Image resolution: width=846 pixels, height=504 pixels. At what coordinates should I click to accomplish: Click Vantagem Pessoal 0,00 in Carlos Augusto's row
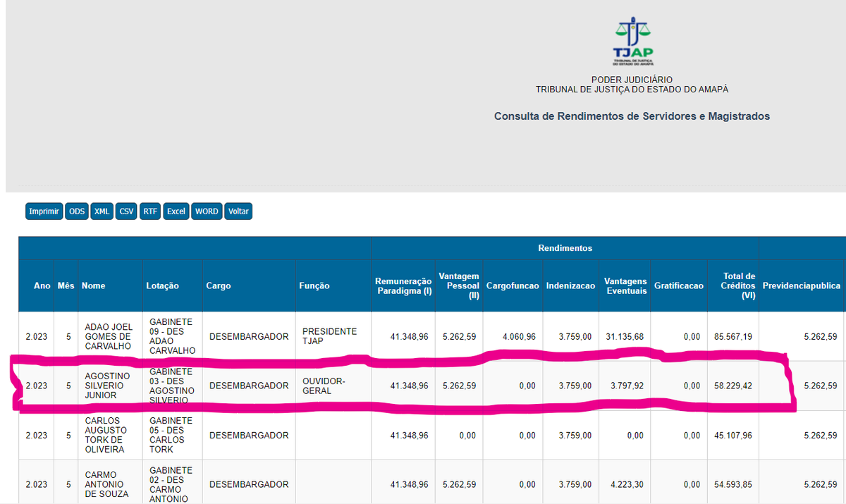click(467, 435)
